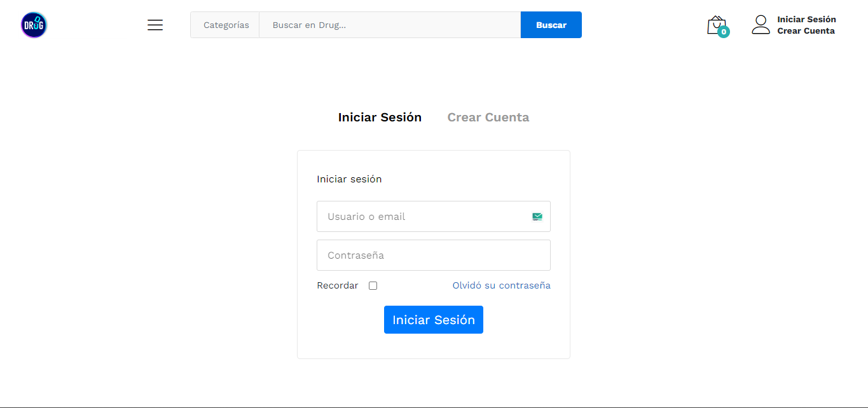Expand the Categorías dropdown
The height and width of the screenshot is (408, 868).
click(226, 25)
